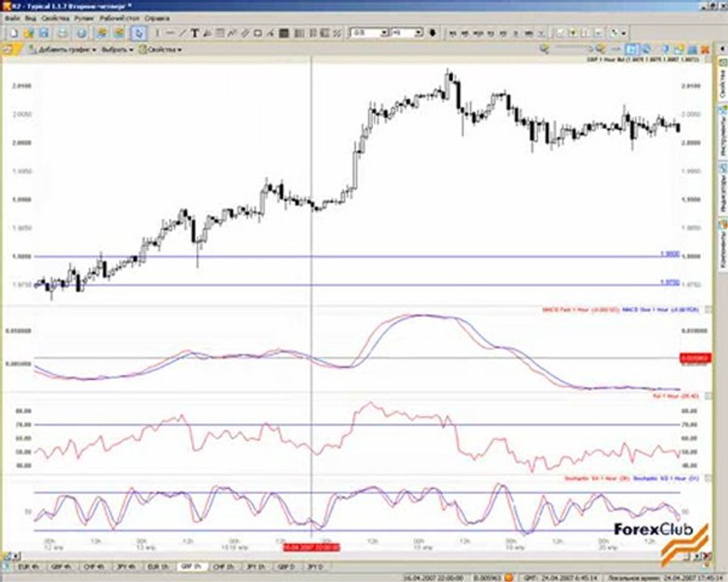Switch to the JPY D tab
The height and width of the screenshot is (582, 728).
tap(315, 567)
